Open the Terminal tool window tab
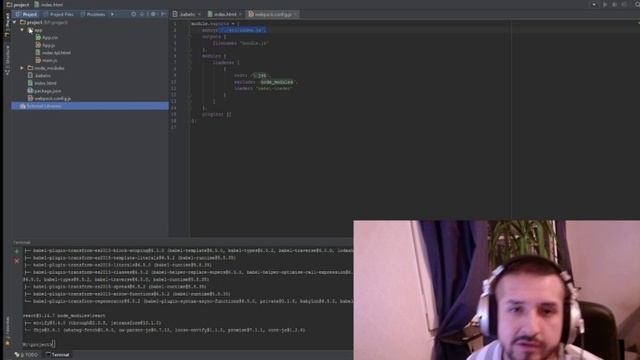The height and width of the screenshot is (360, 640). (58, 355)
